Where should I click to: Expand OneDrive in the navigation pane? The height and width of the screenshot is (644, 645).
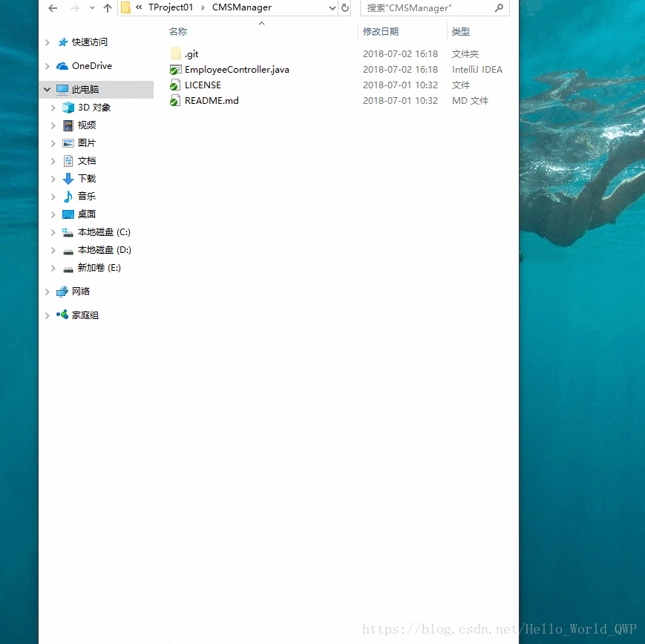coord(48,66)
